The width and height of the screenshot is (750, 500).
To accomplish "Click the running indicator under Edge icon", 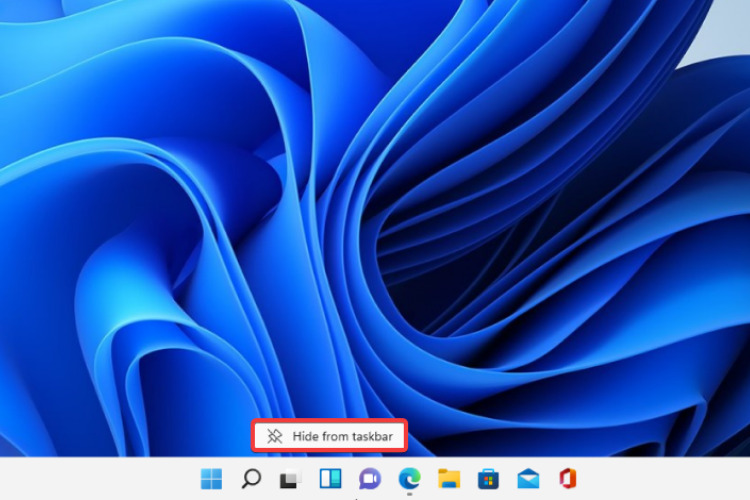I will 409,494.
